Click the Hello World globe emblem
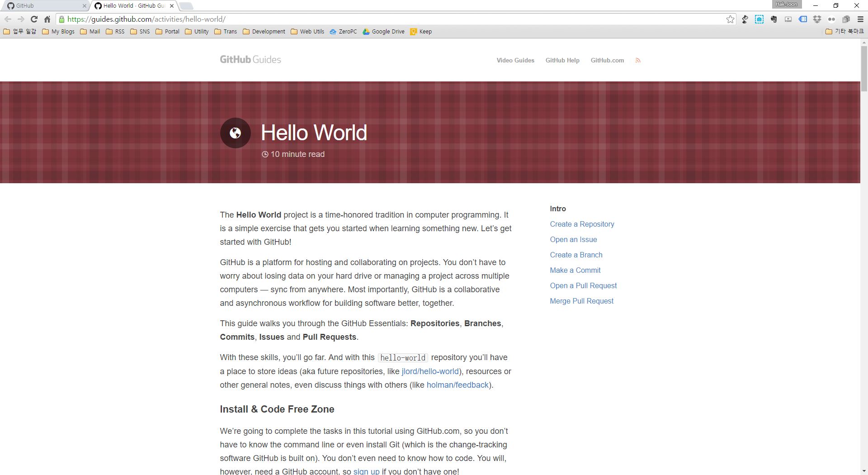Image resolution: width=868 pixels, height=475 pixels. pos(235,133)
